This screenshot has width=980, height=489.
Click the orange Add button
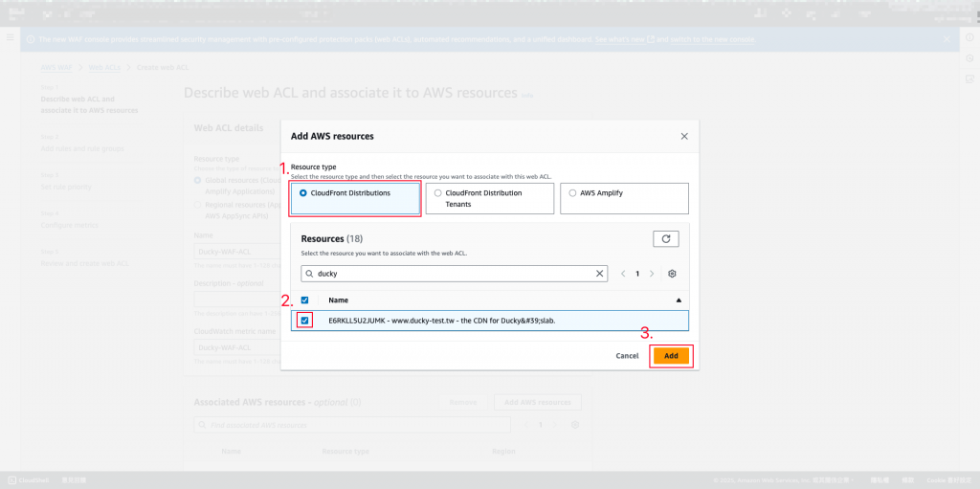point(671,356)
